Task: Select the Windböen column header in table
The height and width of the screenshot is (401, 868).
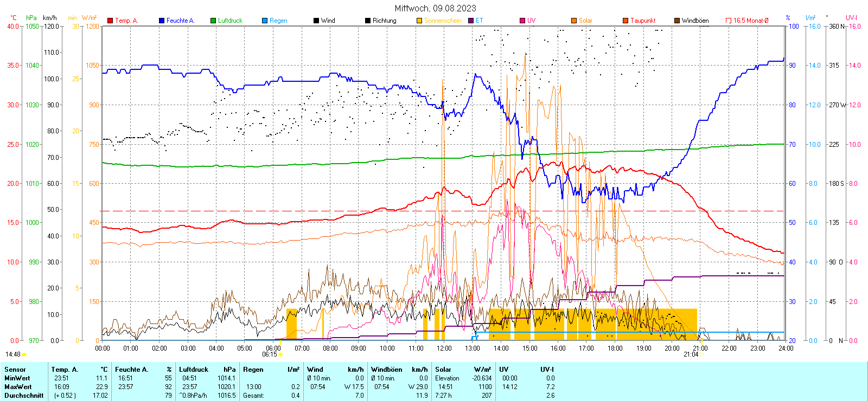Action: pyautogui.click(x=386, y=370)
